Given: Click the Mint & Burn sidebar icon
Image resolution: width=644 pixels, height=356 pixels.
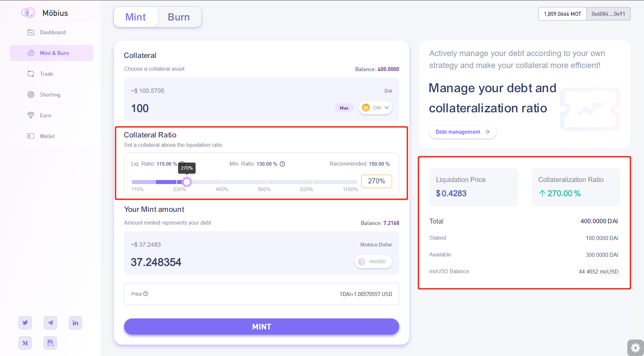Looking at the screenshot, I should click(31, 53).
